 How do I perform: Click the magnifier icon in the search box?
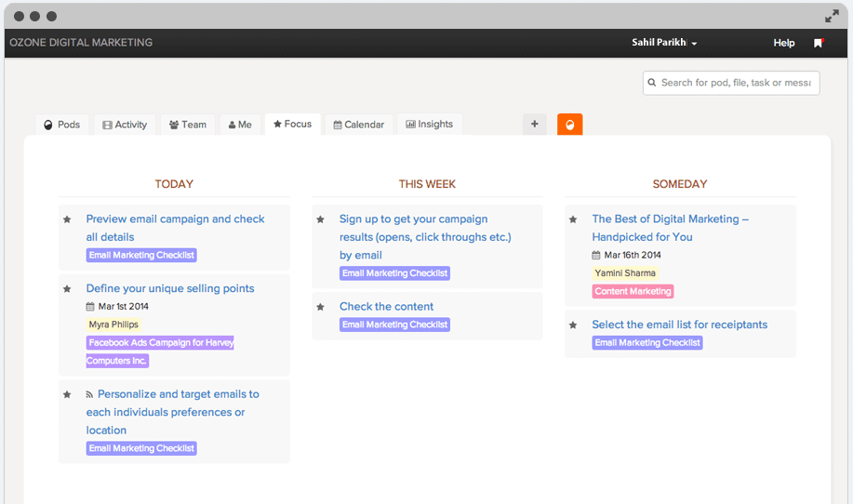pos(651,83)
